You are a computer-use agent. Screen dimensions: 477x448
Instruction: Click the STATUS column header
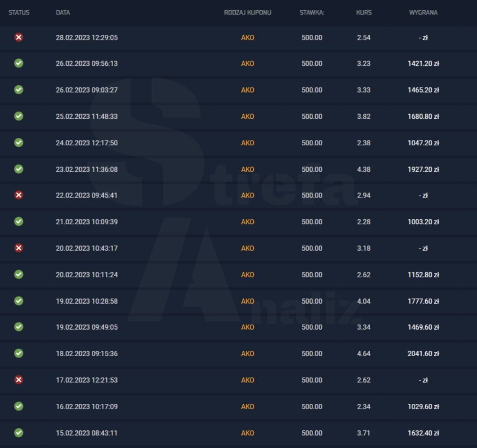point(19,13)
